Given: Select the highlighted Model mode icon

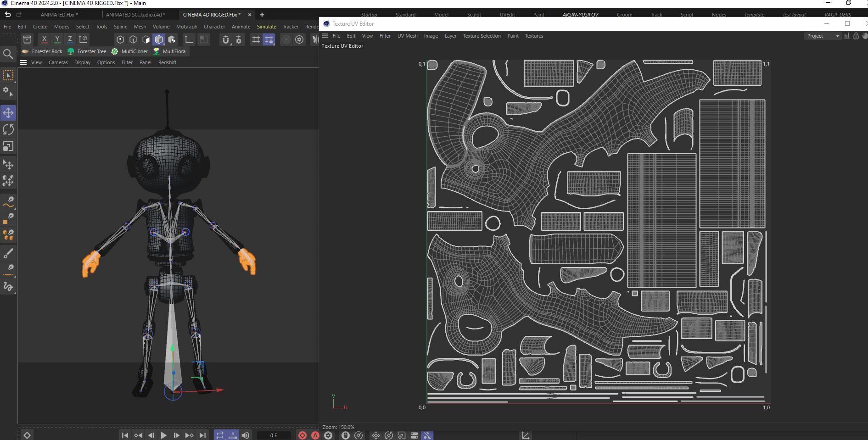Looking at the screenshot, I should [159, 39].
